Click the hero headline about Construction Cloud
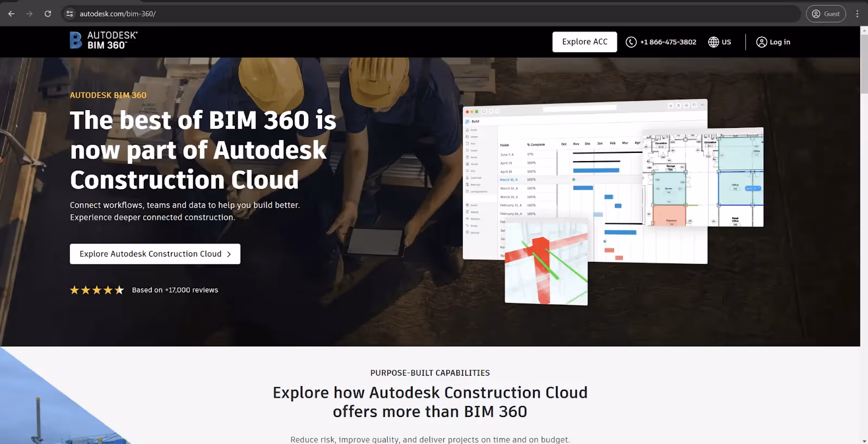This screenshot has height=444, width=868. (x=203, y=150)
